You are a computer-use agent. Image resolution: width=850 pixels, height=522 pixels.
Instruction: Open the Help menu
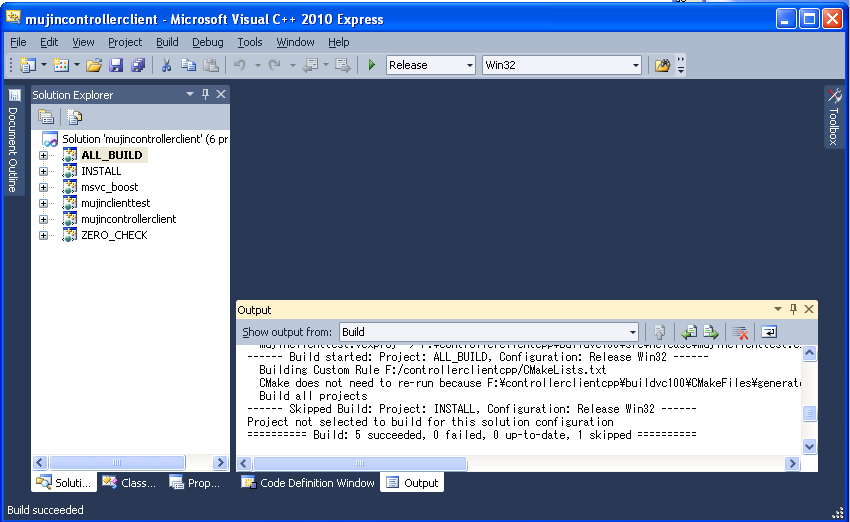[338, 42]
